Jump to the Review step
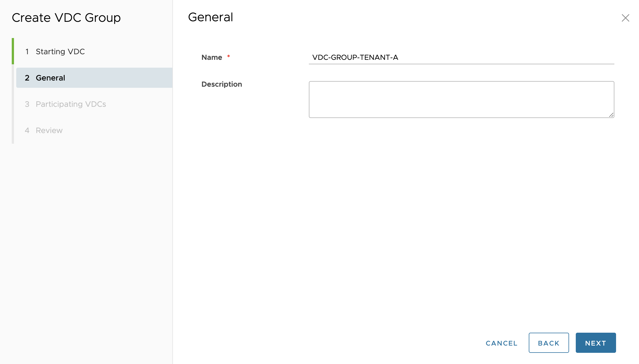The height and width of the screenshot is (364, 639). coord(49,130)
